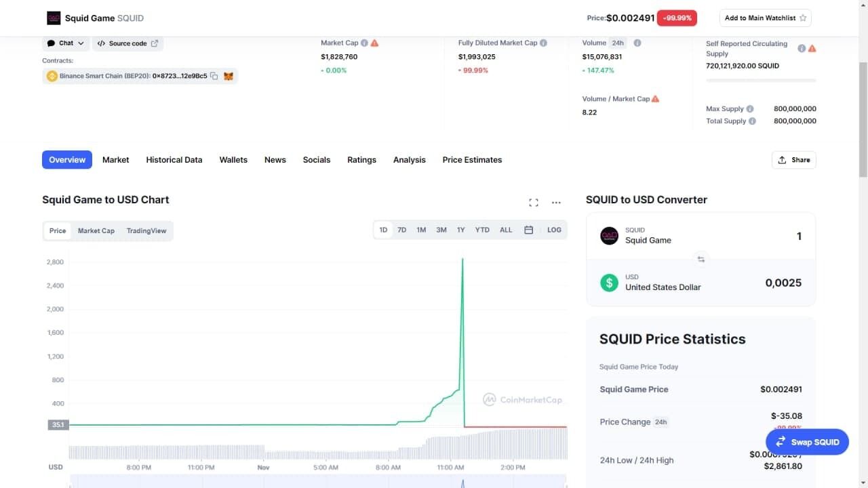868x488 pixels.
Task: Click the chart range navigator strip
Action: click(x=318, y=482)
